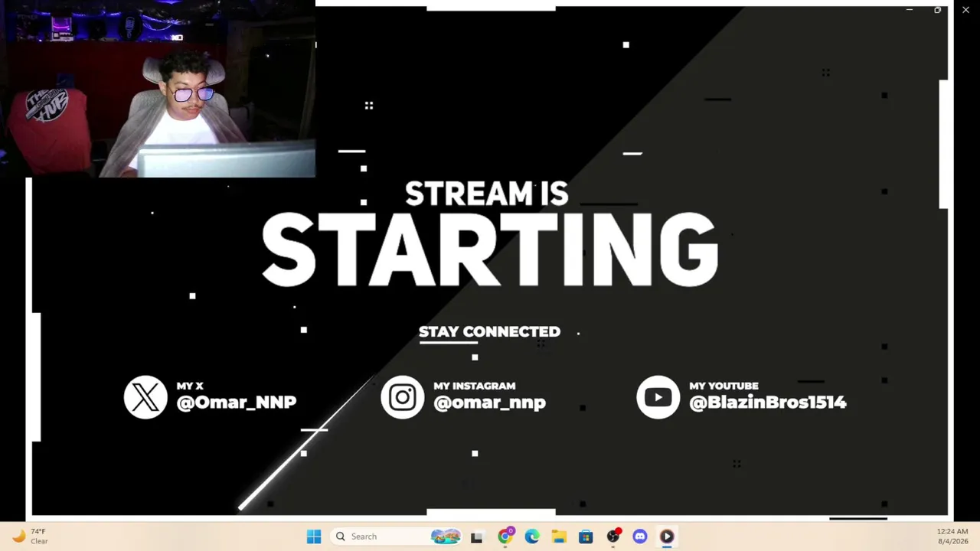Viewport: 980px width, 551px height.
Task: Click the @Omar_NNP X handle
Action: pos(236,403)
